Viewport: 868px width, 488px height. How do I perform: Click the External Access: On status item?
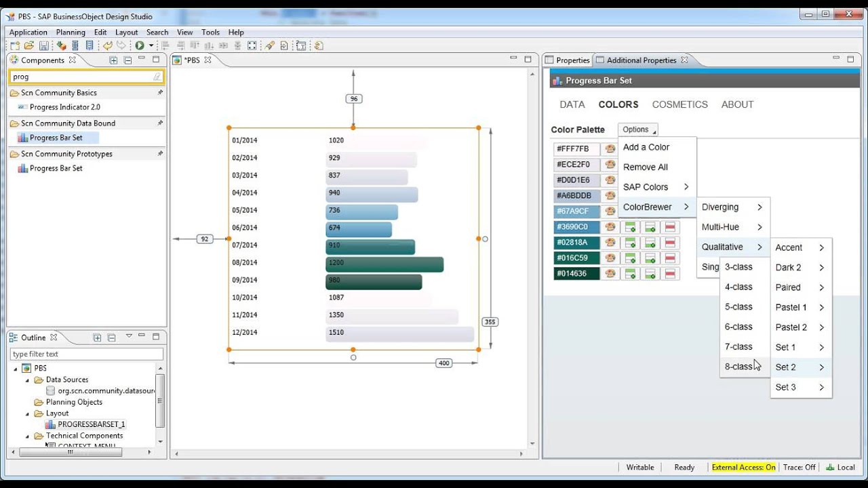coord(743,467)
